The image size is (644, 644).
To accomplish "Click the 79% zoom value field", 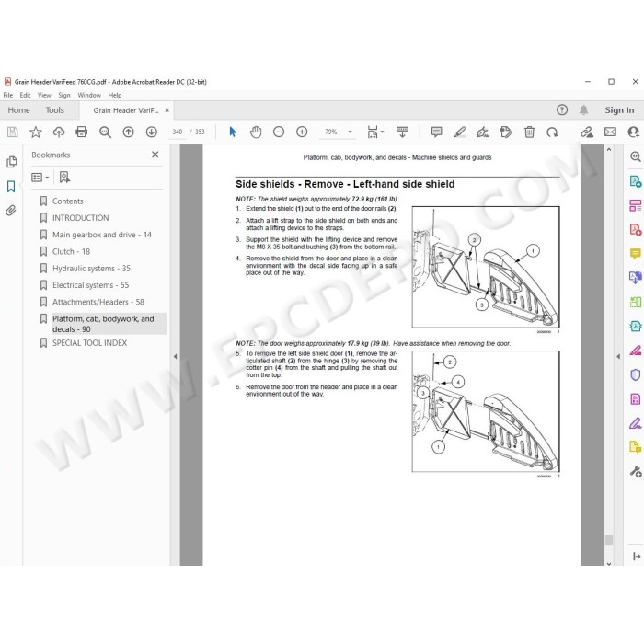I will (x=331, y=132).
